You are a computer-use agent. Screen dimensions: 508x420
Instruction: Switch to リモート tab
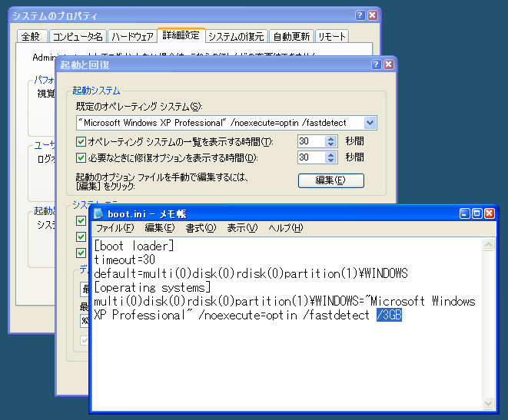(x=332, y=36)
